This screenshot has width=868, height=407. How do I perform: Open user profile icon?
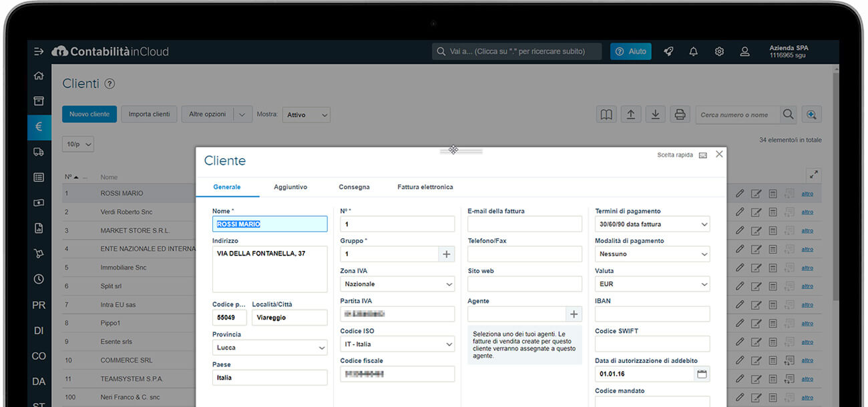[745, 51]
